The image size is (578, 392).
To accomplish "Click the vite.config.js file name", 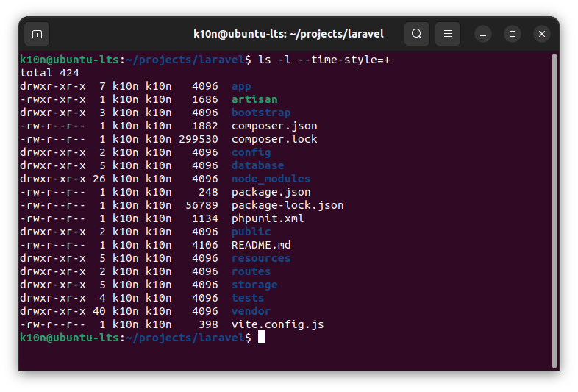I will coord(277,324).
